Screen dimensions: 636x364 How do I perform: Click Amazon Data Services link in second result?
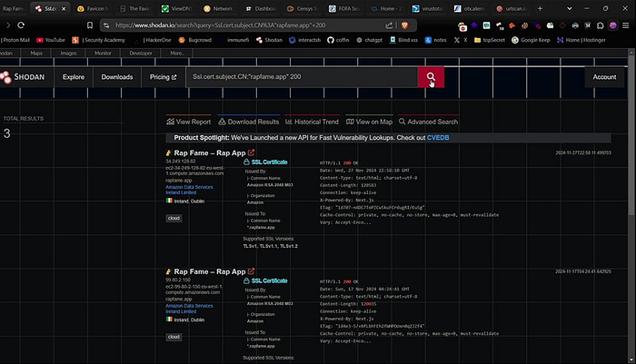pyautogui.click(x=189, y=309)
